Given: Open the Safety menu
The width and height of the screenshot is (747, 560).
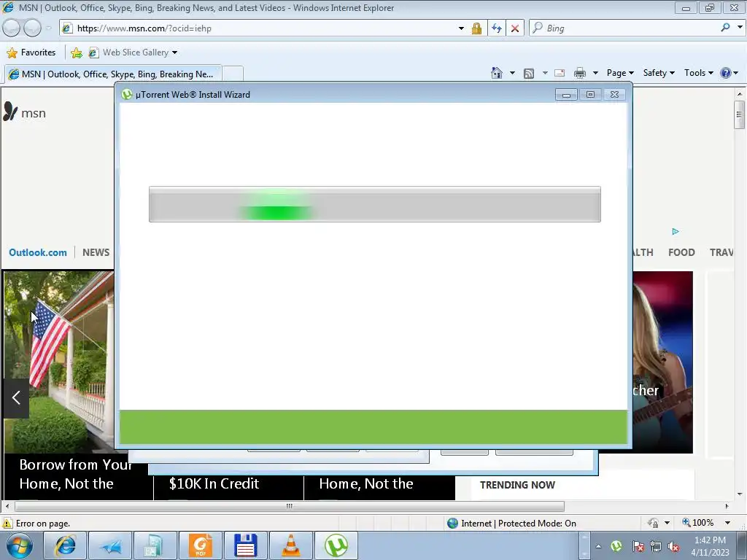Looking at the screenshot, I should coord(659,73).
